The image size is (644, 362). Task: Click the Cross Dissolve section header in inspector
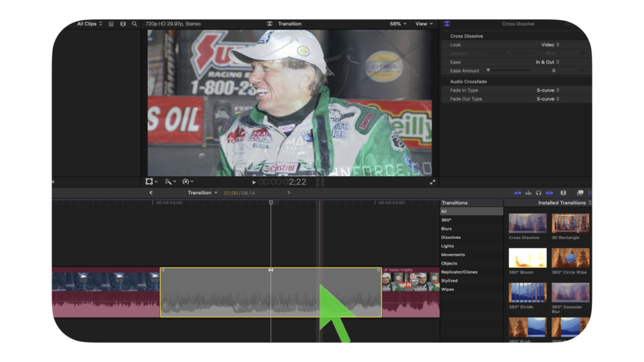467,36
